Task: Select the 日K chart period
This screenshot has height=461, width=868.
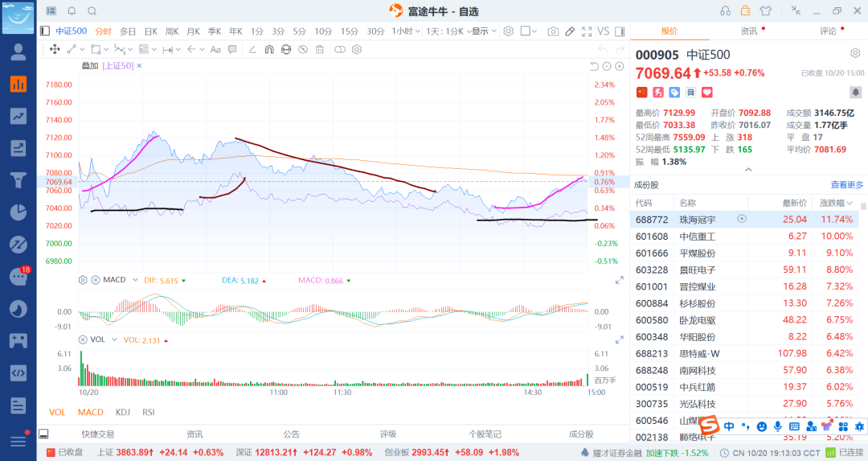Action: (x=150, y=31)
